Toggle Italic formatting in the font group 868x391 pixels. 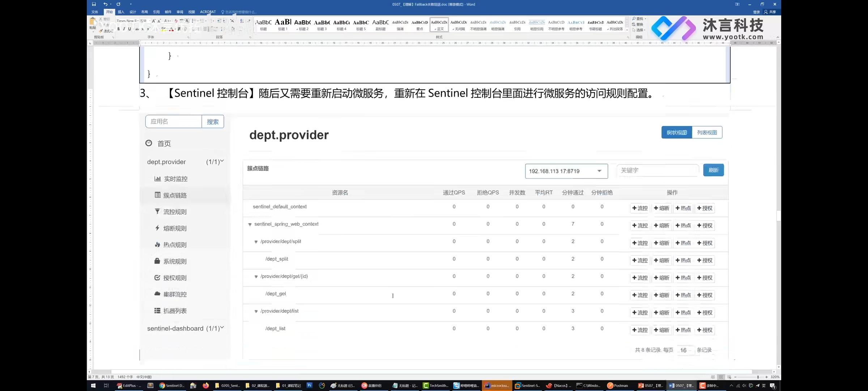[x=124, y=29]
